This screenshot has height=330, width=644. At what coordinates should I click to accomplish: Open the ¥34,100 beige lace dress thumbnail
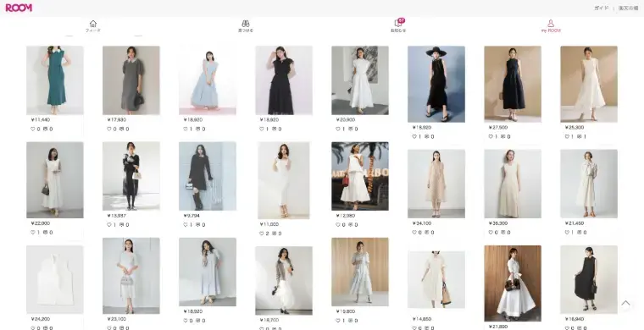[x=436, y=184]
